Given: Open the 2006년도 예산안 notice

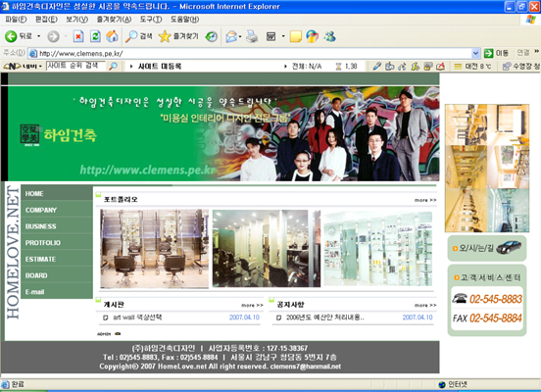Looking at the screenshot, I should [x=324, y=318].
